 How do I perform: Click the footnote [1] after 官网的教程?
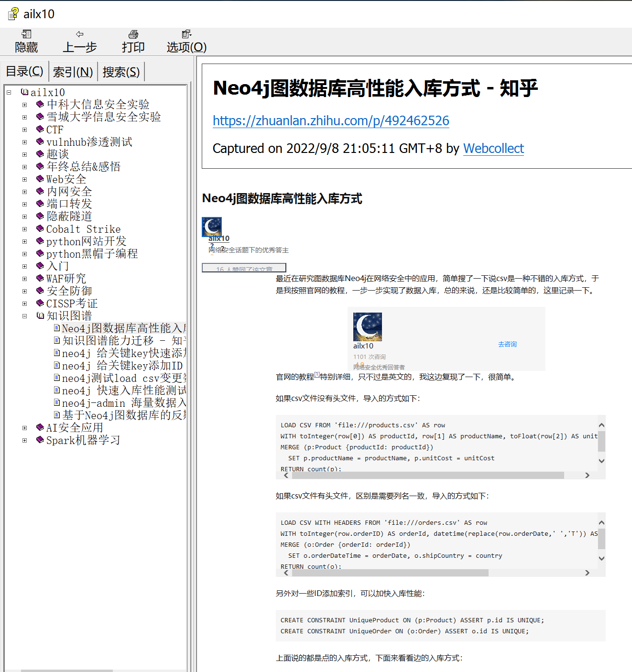coord(317,375)
